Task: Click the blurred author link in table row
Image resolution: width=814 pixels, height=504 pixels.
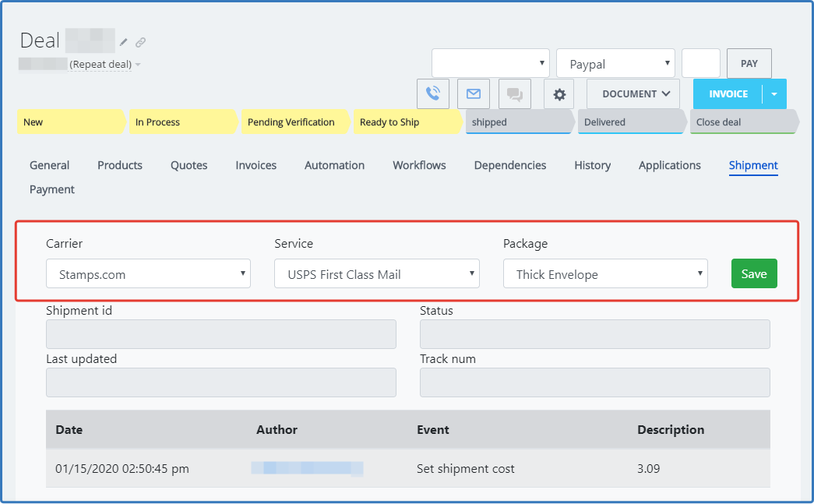Action: [x=307, y=469]
